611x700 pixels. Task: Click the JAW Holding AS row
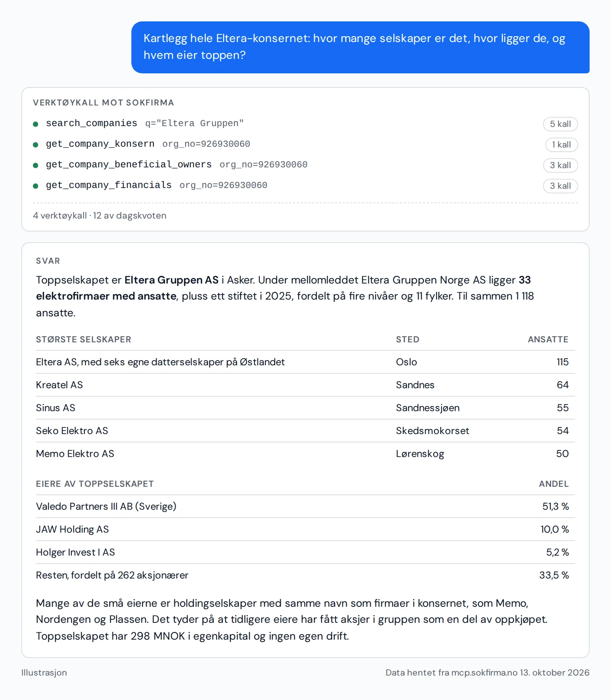(x=305, y=529)
